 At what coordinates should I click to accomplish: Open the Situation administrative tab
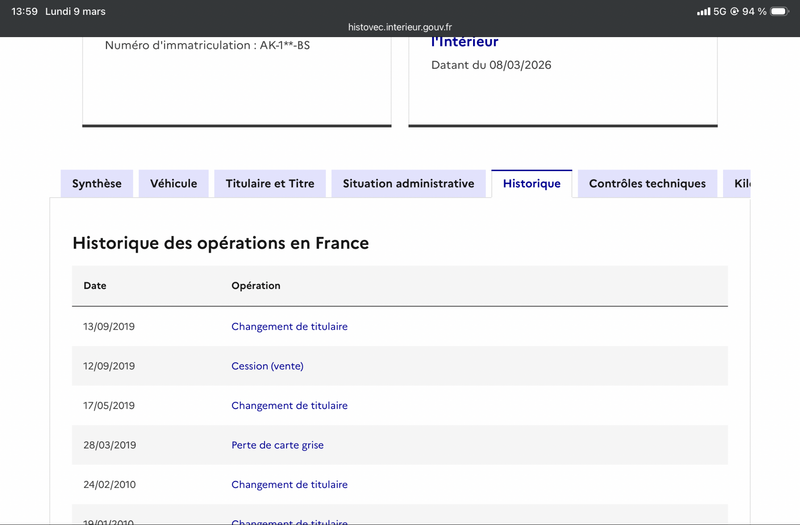click(408, 184)
